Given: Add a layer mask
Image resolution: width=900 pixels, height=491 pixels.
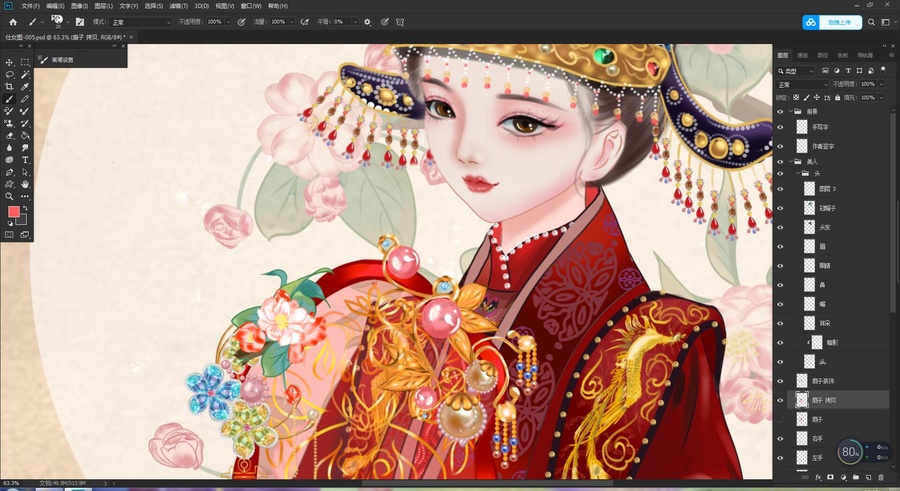Looking at the screenshot, I should [831, 477].
